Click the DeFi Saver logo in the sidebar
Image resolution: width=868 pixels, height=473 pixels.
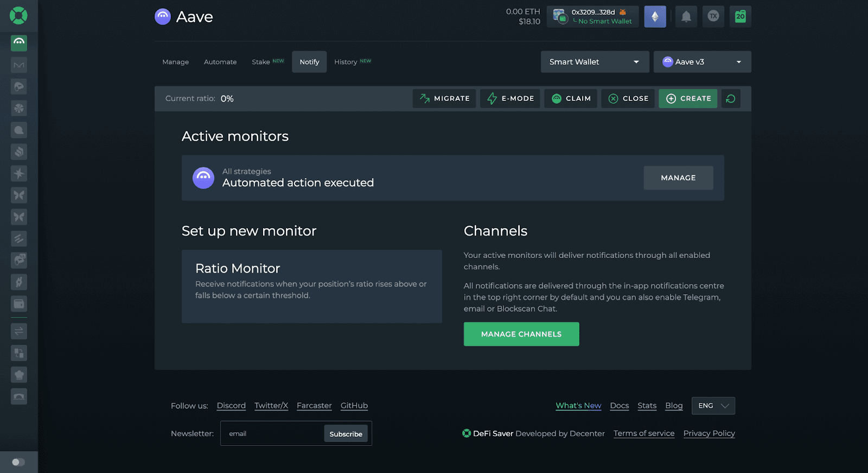tap(18, 15)
